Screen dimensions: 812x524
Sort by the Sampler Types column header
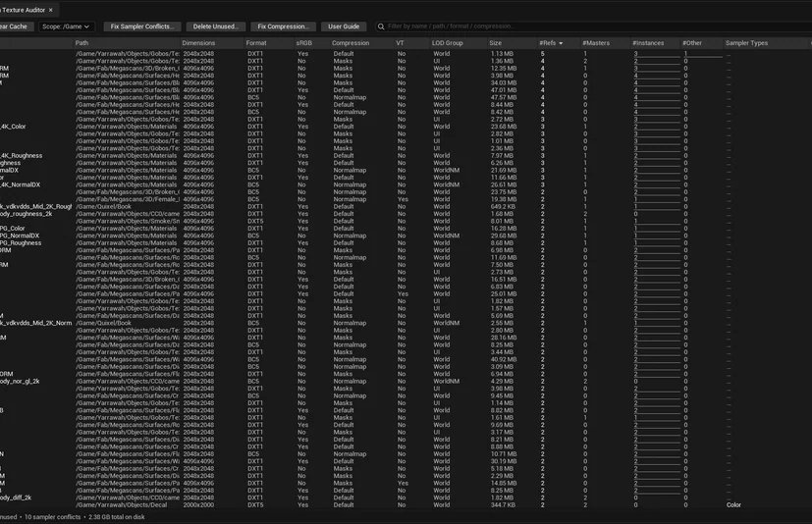click(x=747, y=43)
